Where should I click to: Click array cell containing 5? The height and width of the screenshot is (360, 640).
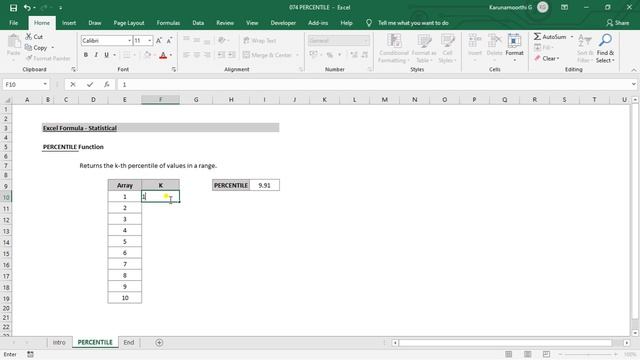click(x=125, y=242)
